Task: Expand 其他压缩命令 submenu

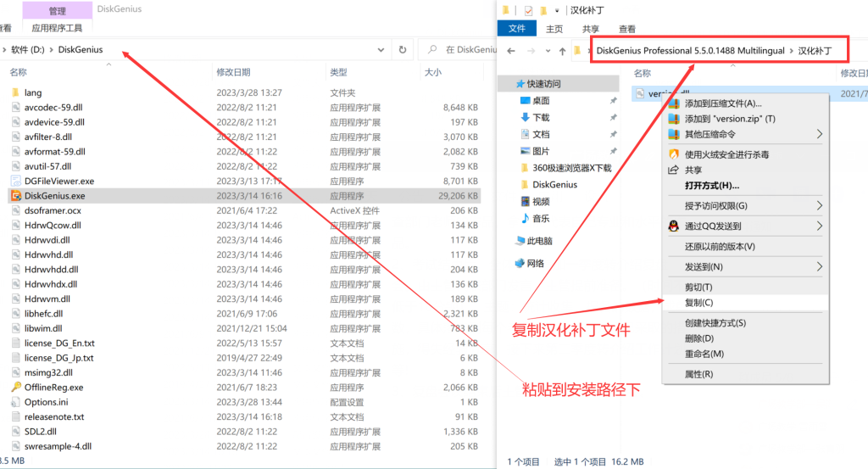Action: (x=745, y=134)
